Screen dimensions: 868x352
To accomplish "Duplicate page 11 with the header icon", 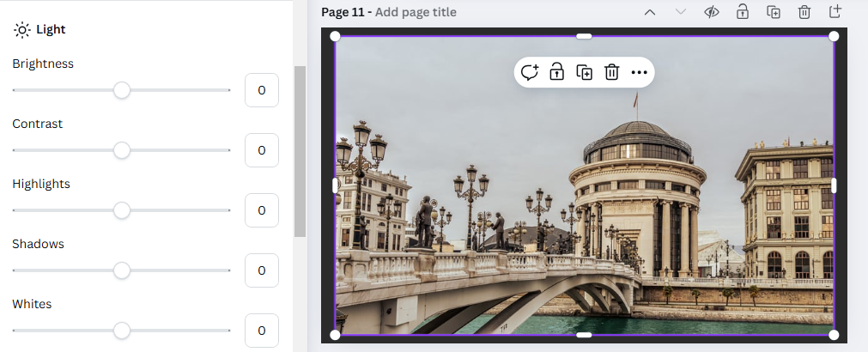I will pos(774,12).
